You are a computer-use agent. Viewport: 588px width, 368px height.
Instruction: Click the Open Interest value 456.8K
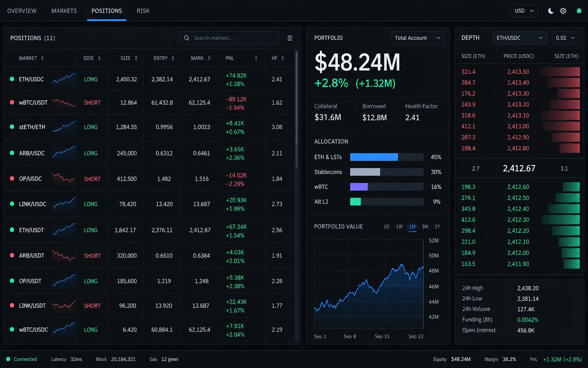tap(526, 330)
